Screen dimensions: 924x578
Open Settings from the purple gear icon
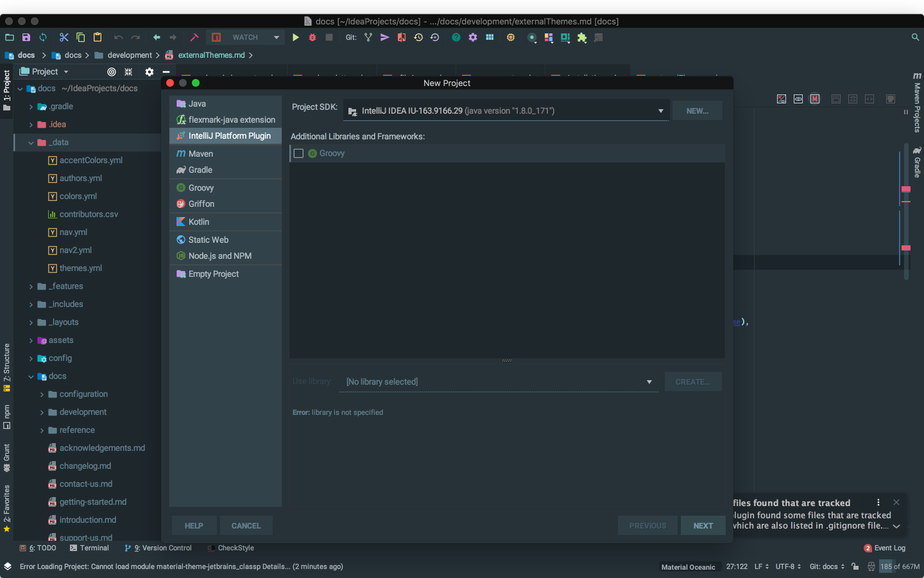pyautogui.click(x=473, y=37)
